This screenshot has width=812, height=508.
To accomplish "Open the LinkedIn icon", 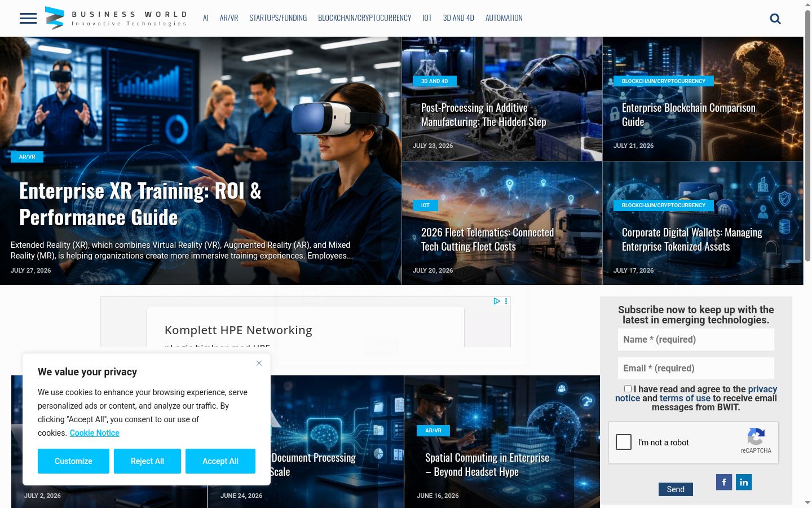I will (744, 482).
